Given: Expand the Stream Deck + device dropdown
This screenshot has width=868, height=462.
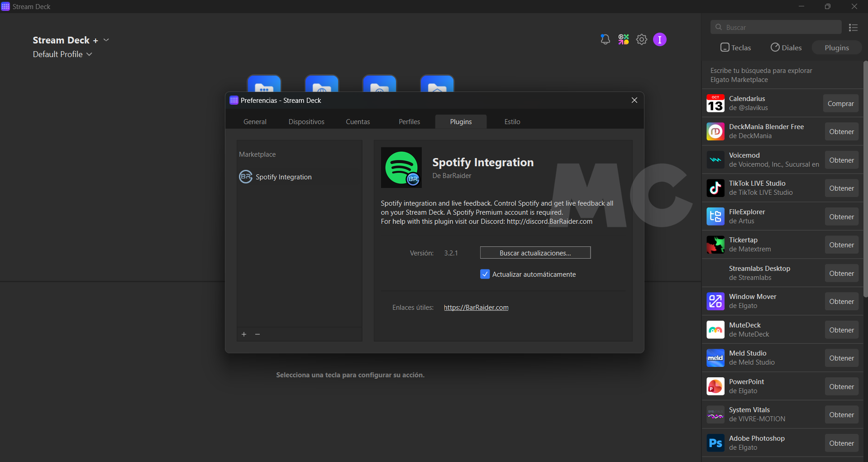Looking at the screenshot, I should pos(106,40).
